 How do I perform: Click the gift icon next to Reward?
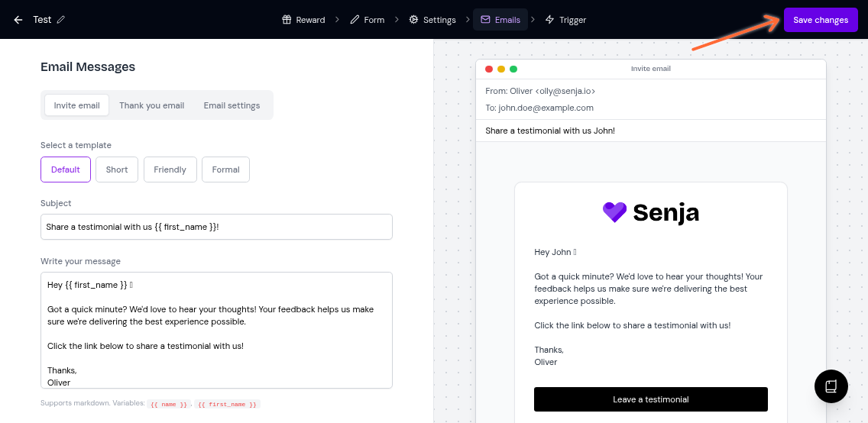287,20
